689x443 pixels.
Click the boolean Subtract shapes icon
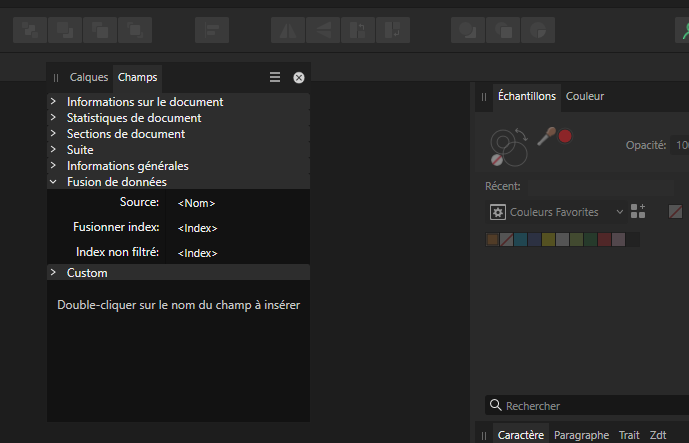coord(503,30)
